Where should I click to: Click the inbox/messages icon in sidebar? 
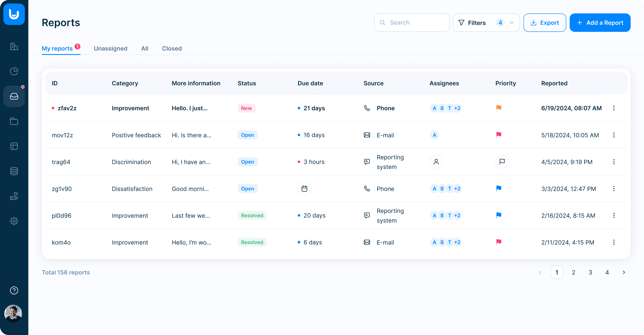pyautogui.click(x=14, y=96)
